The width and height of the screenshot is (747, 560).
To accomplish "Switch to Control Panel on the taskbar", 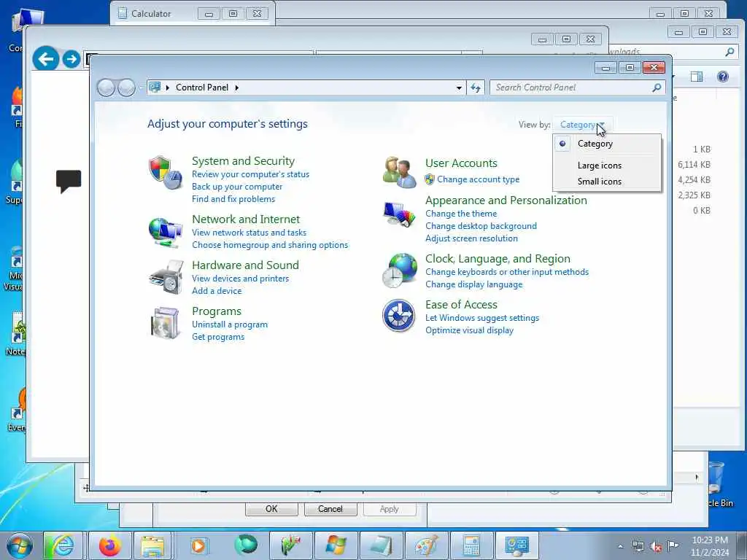I will tap(516, 545).
